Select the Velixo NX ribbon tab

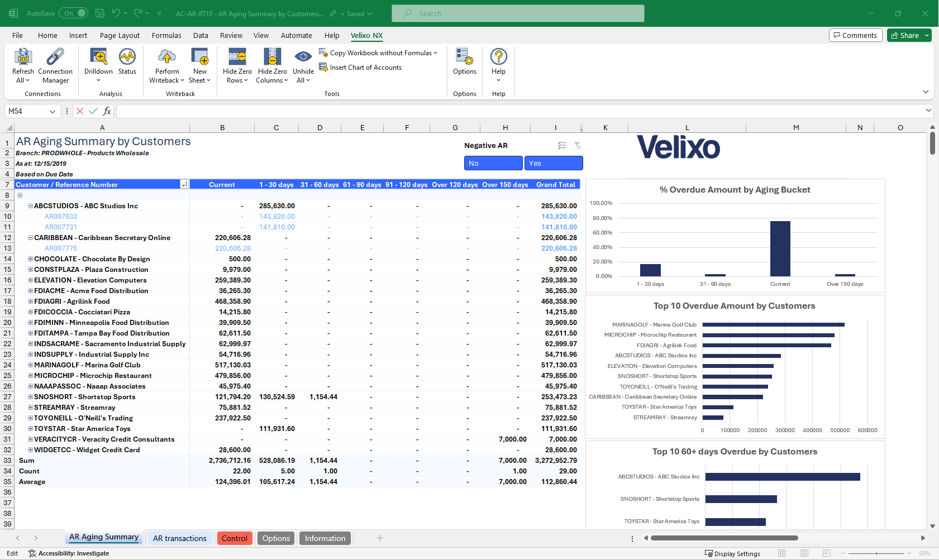click(367, 35)
